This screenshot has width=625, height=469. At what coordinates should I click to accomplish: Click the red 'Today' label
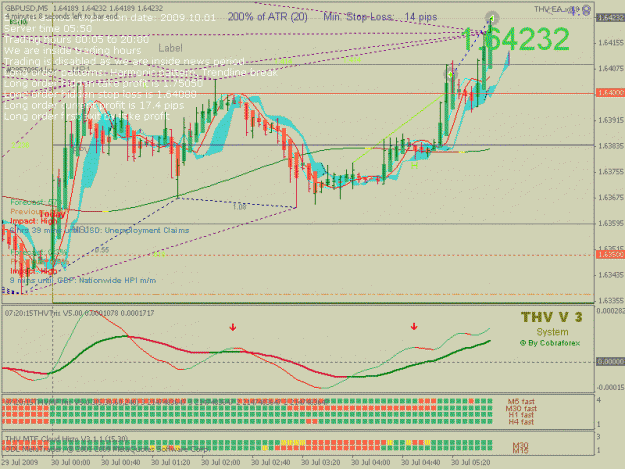(x=52, y=214)
